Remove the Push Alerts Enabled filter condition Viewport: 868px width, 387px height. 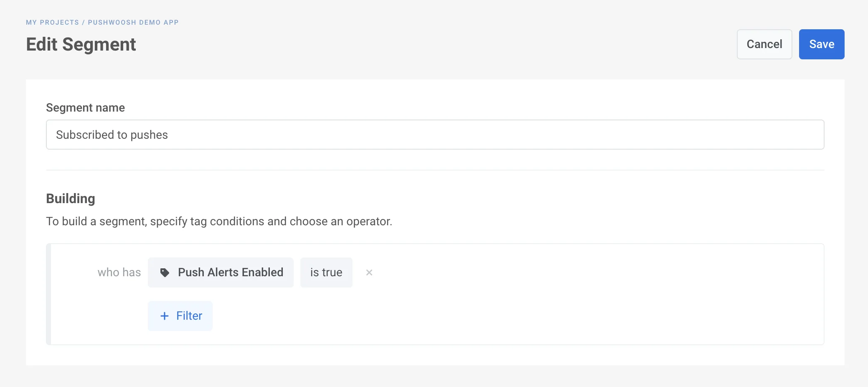coord(369,272)
